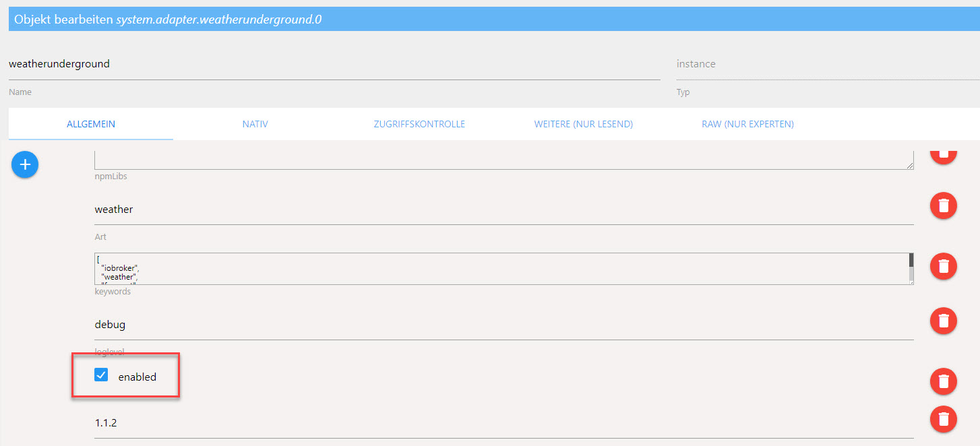Click the loglevel field containing debug
Image resolution: width=980 pixels, height=446 pixels.
[x=504, y=325]
